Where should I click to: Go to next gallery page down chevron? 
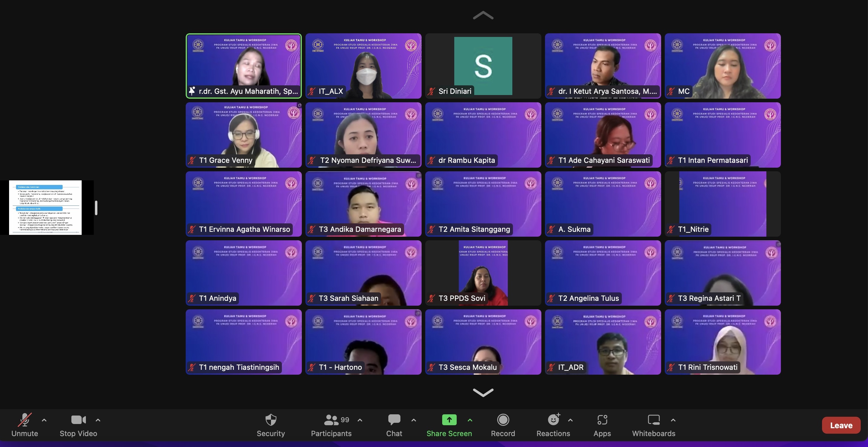pyautogui.click(x=483, y=392)
